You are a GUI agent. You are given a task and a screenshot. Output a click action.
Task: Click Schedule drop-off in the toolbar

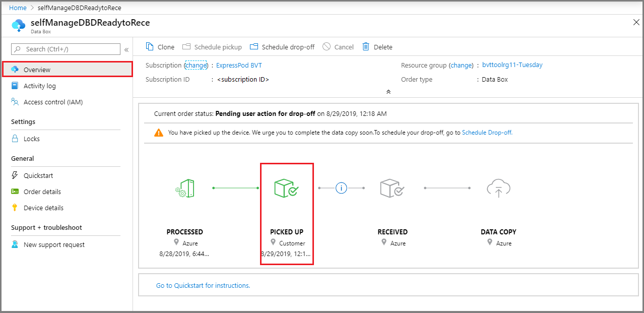coord(288,47)
